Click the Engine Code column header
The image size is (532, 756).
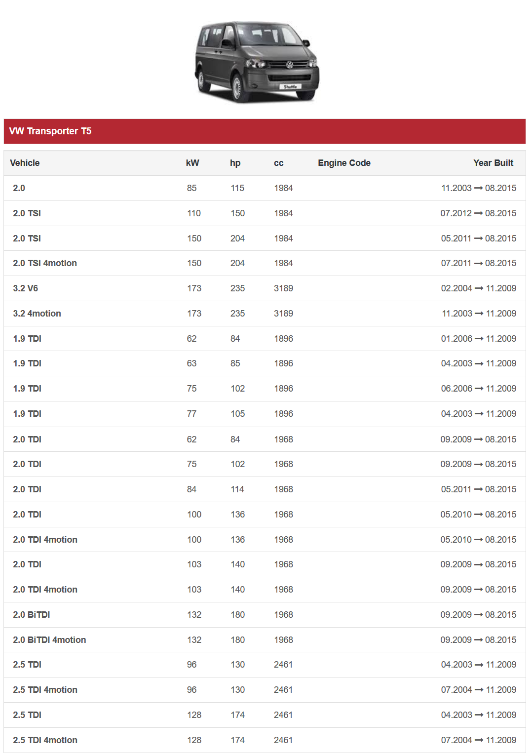344,163
